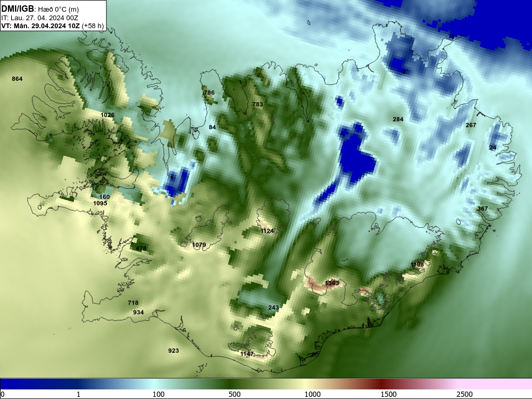
Task: Select the 84 value label
Action: 212,127
